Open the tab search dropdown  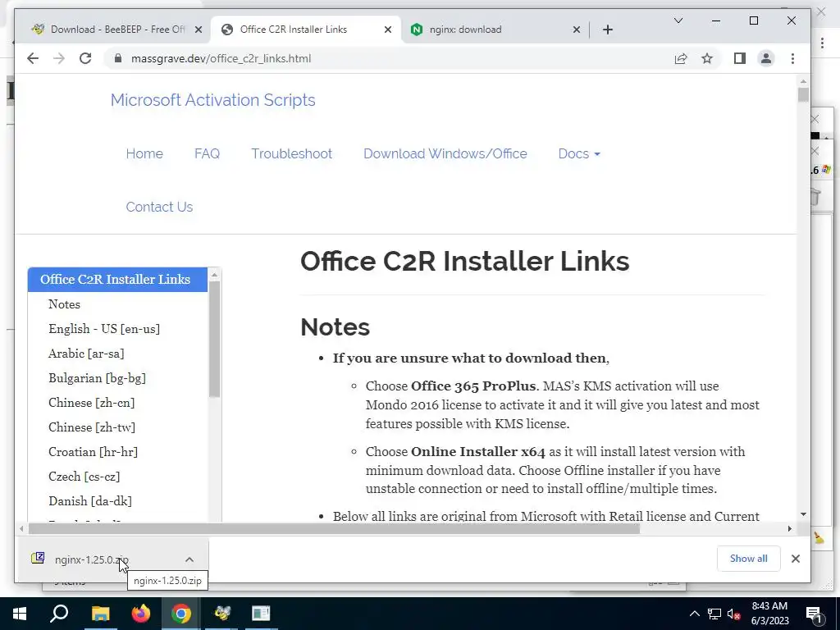[678, 21]
